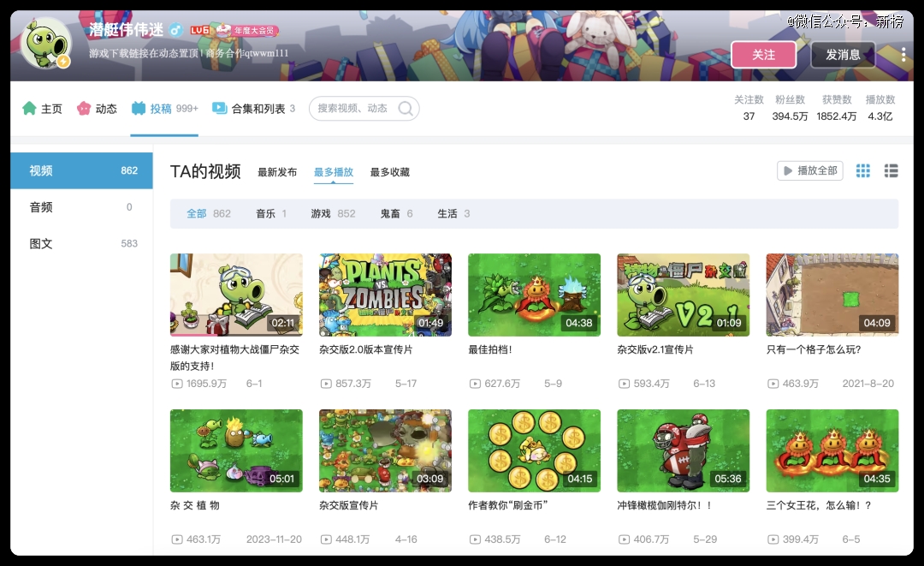Open title 三个女王花,怎么输!?
Image resolution: width=924 pixels, height=566 pixels.
[x=819, y=505]
